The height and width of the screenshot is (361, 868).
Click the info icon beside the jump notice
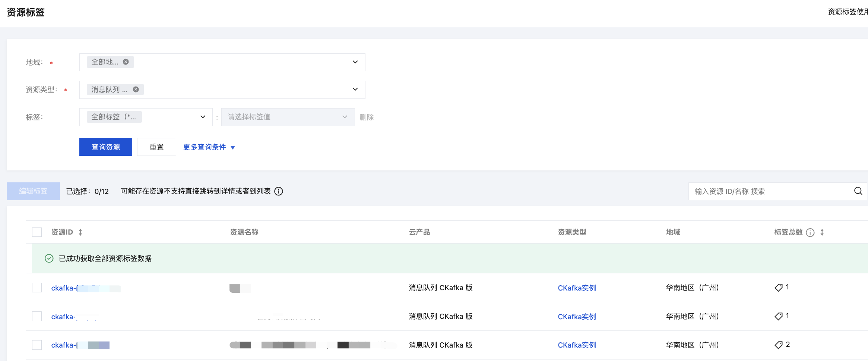click(279, 191)
